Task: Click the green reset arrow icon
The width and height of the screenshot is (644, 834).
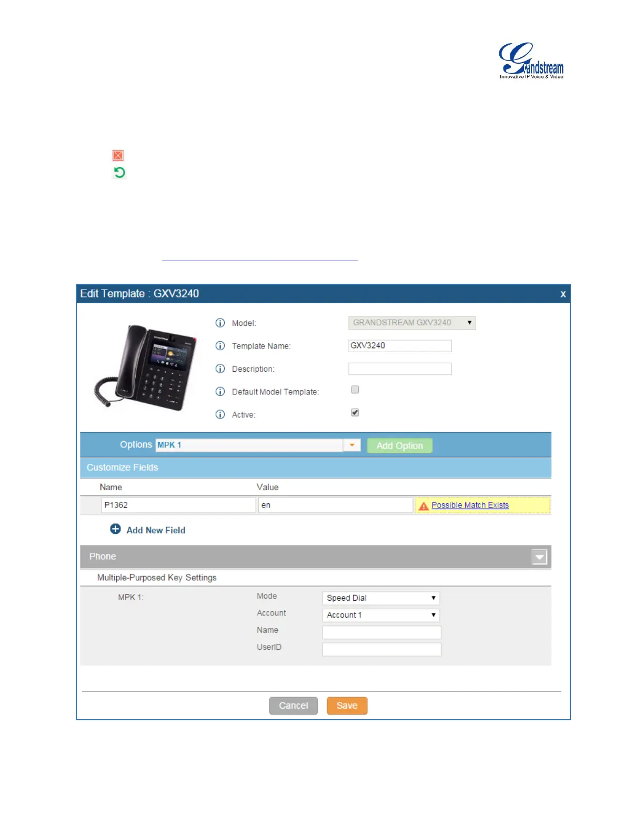Action: (119, 172)
